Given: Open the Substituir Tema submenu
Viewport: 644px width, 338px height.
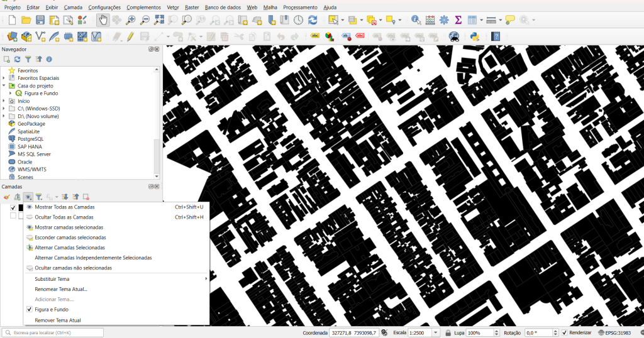Looking at the screenshot, I should pyautogui.click(x=116, y=279).
